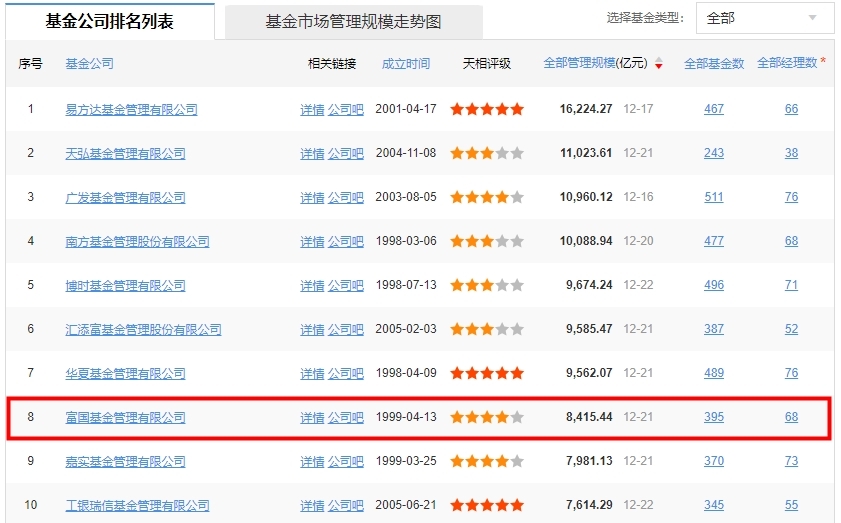The image size is (841, 523).
Task: Open 公司吧 for 嘉实基金
Action: coord(346,461)
